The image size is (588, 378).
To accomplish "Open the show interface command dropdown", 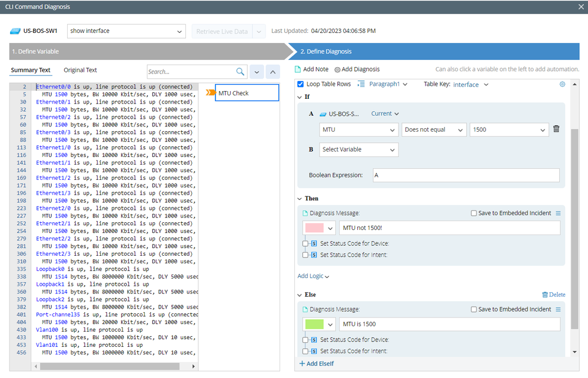I will click(x=126, y=31).
